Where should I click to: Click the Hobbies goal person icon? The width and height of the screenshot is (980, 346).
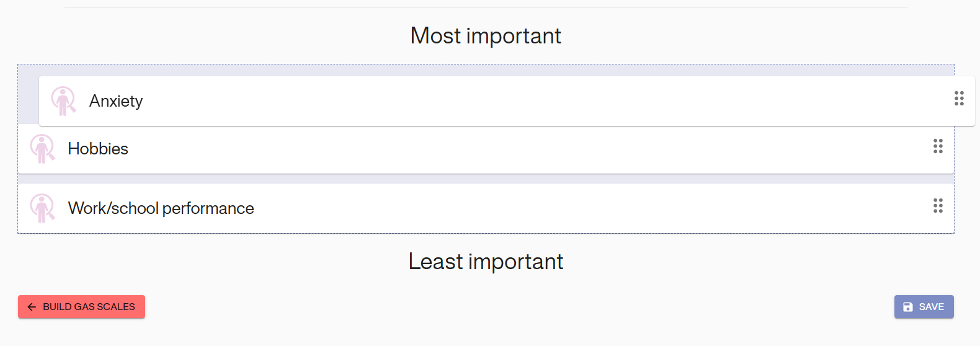coord(42,149)
